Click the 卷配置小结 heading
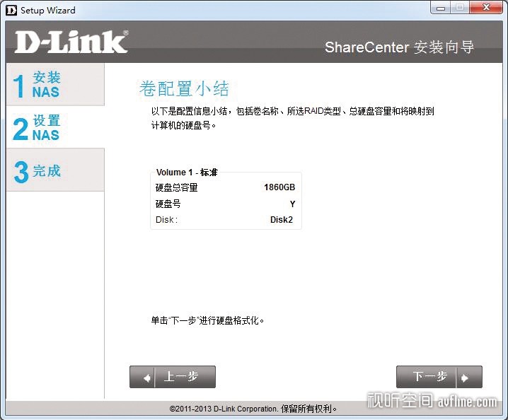 [184, 88]
